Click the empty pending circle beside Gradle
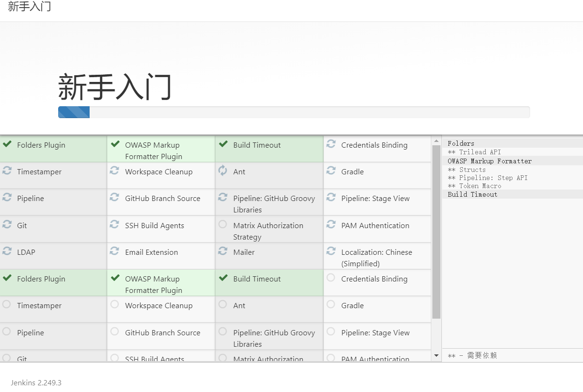The width and height of the screenshot is (583, 392). [x=331, y=304]
